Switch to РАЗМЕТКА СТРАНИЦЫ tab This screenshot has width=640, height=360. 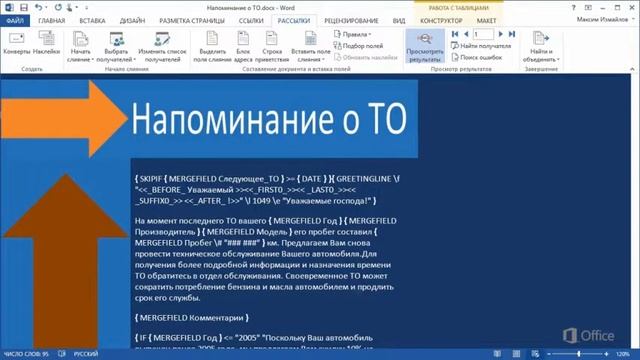pos(192,20)
